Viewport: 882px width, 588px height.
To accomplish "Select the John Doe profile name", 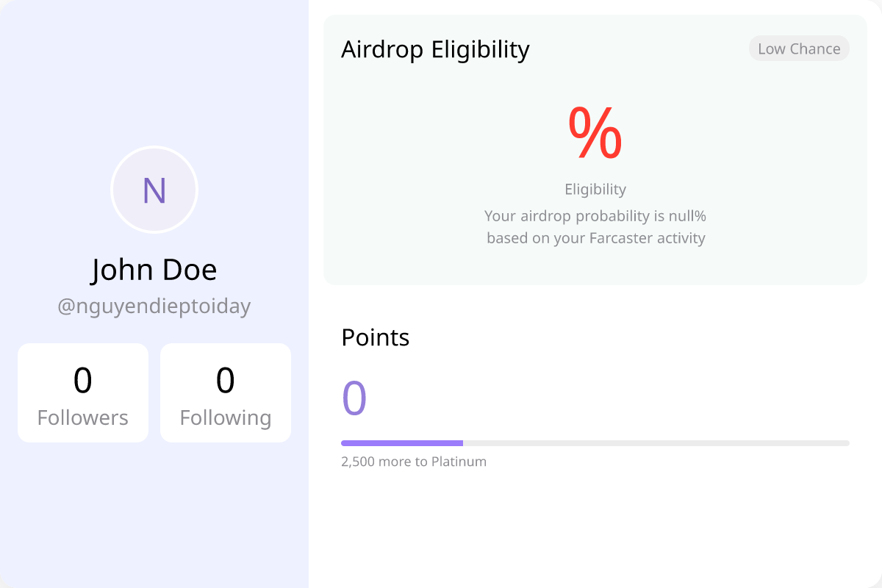I will [x=154, y=270].
